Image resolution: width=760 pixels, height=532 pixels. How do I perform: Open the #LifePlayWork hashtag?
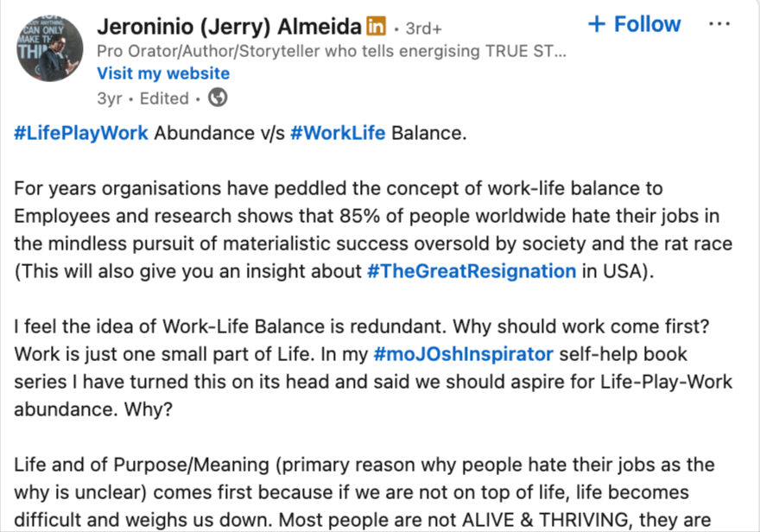(x=81, y=133)
